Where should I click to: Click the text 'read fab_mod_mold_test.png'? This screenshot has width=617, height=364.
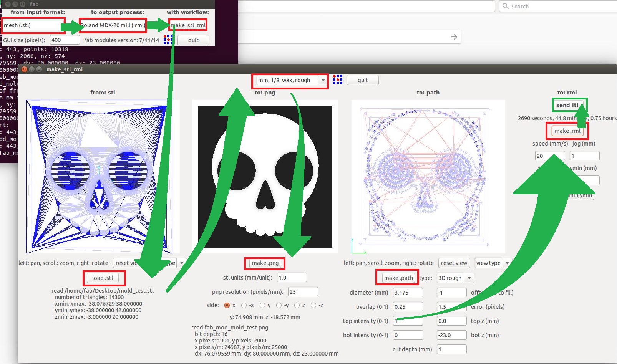point(230,328)
